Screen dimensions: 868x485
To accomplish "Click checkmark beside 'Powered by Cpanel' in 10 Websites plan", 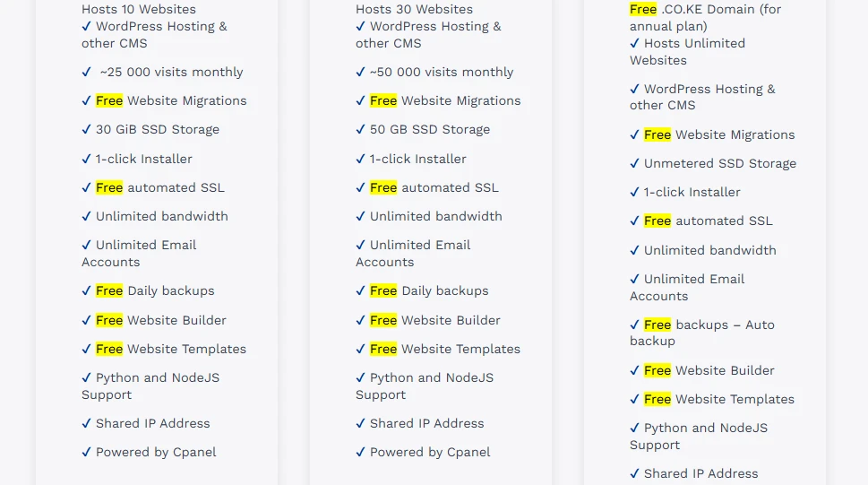I will coord(86,453).
